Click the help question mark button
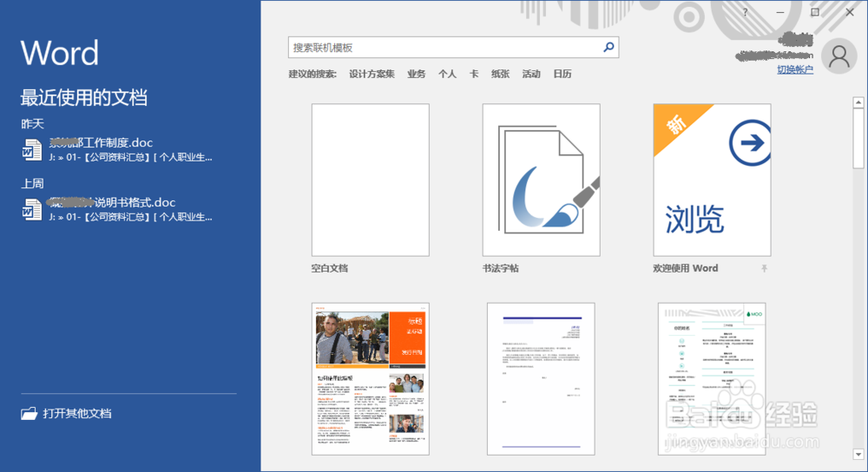 pos(745,12)
